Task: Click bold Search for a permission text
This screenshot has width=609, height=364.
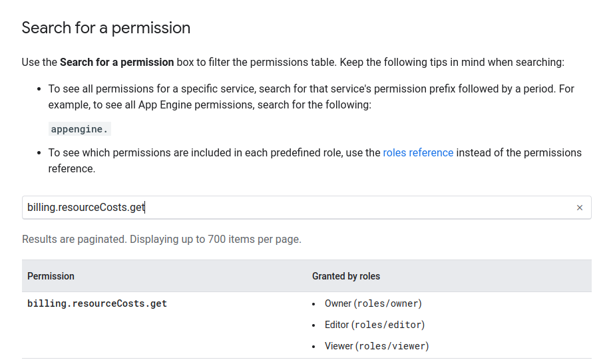Action: point(116,63)
